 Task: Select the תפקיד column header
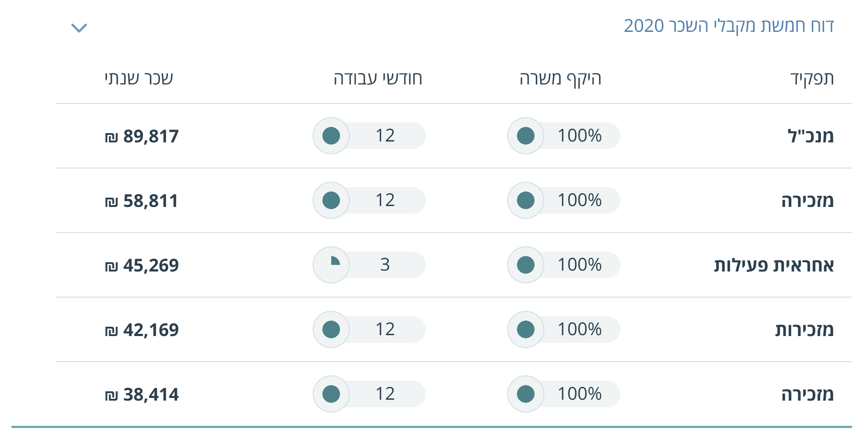coord(812,79)
